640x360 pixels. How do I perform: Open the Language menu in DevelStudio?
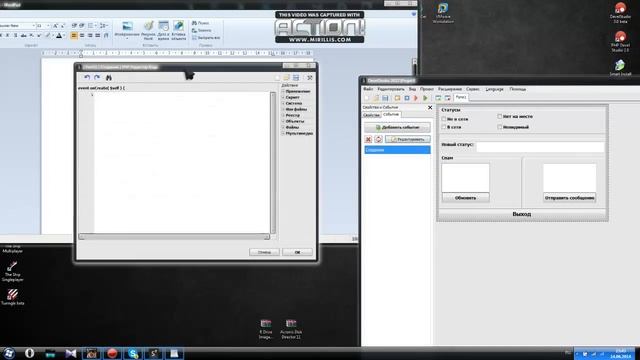pos(494,89)
